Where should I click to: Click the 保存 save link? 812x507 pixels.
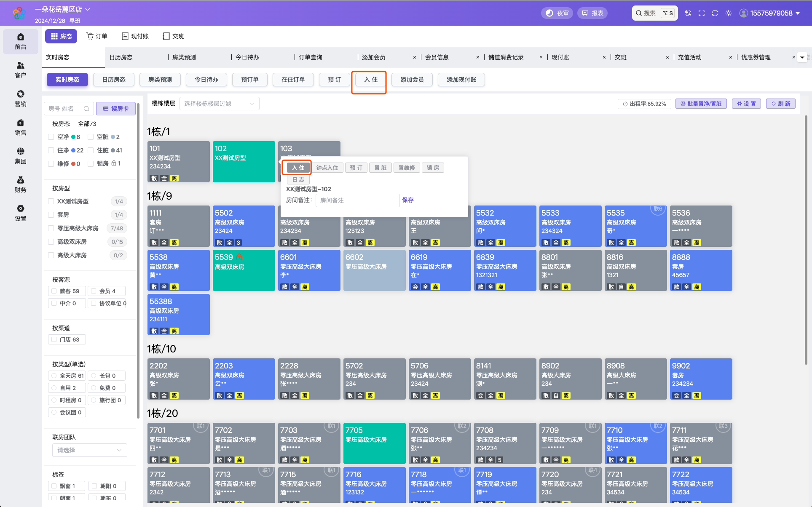tap(408, 200)
